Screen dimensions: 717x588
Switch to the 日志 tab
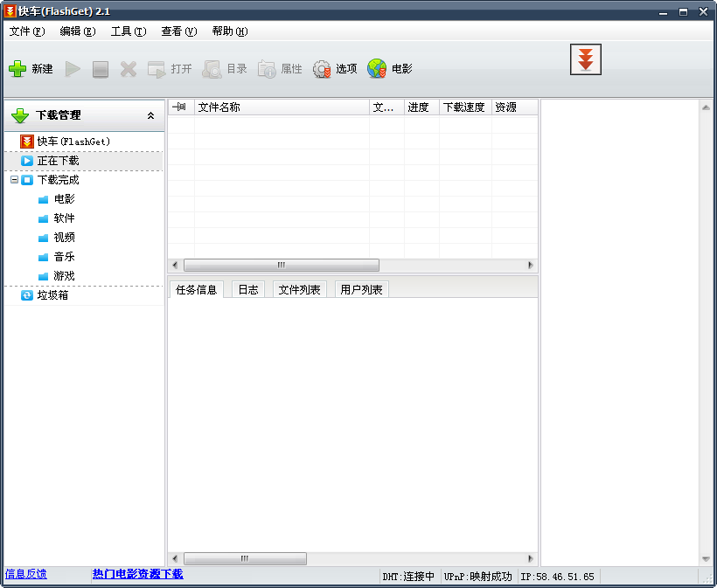coord(248,290)
